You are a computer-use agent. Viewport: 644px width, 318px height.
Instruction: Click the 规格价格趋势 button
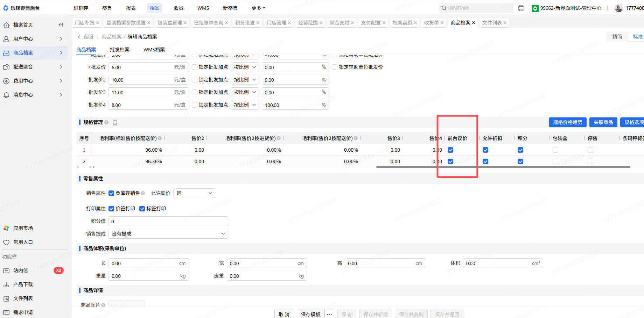[x=568, y=122]
